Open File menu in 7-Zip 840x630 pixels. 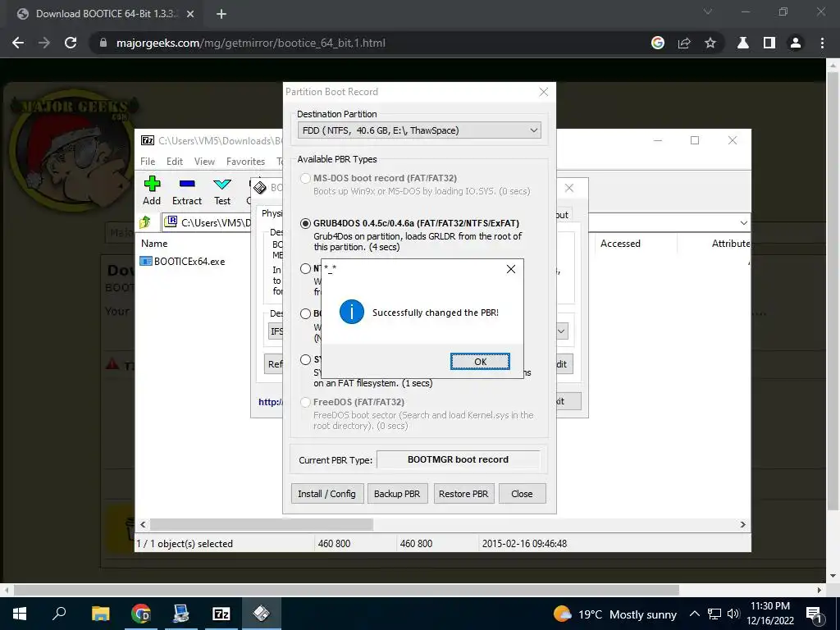(148, 162)
